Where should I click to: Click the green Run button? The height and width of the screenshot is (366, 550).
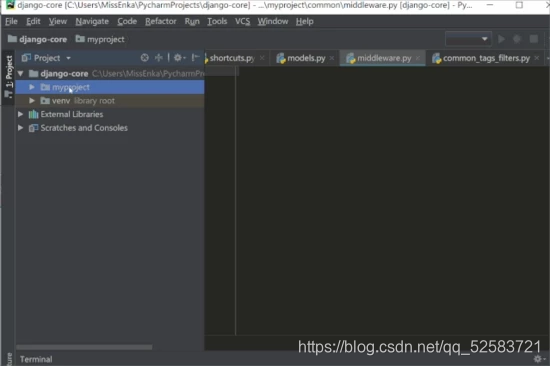point(502,39)
